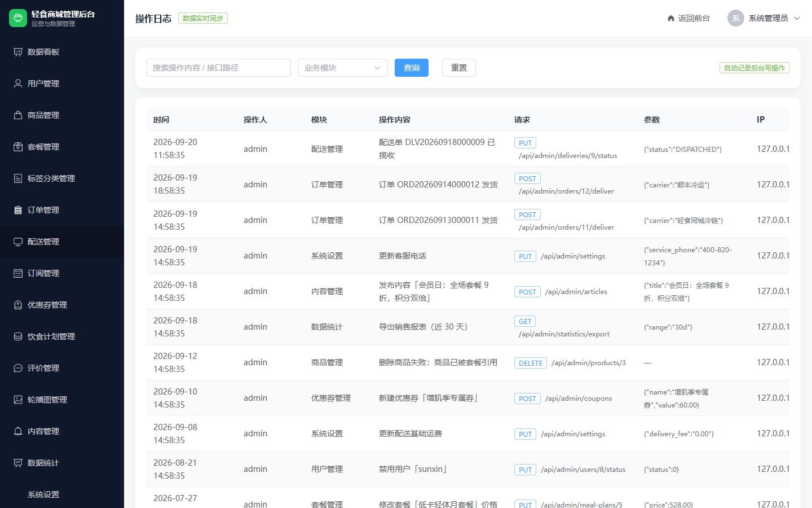Expand the 系统管理员 account menu arrow
812x508 pixels.
797,18
